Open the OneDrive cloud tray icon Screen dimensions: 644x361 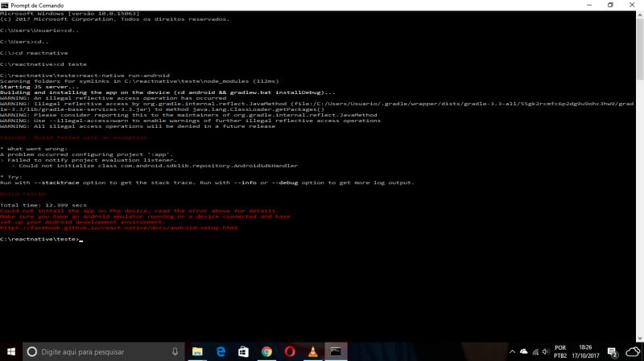(x=524, y=351)
